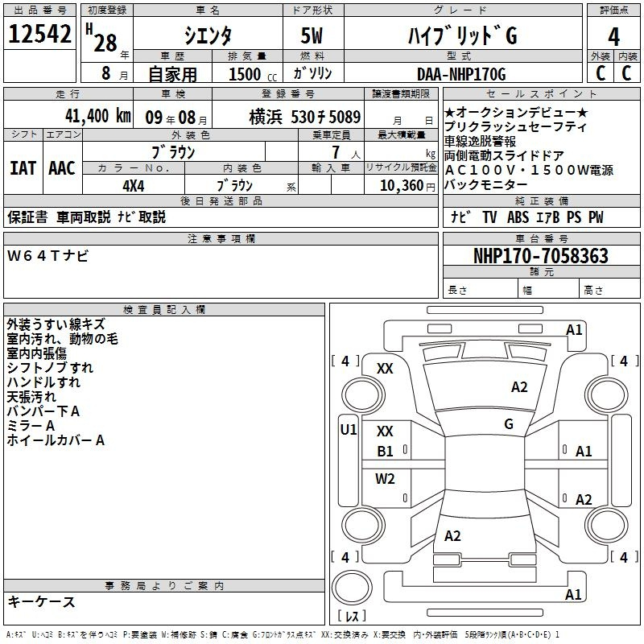Click the A1 mark beside the front bumper
644x644 pixels.
click(574, 329)
